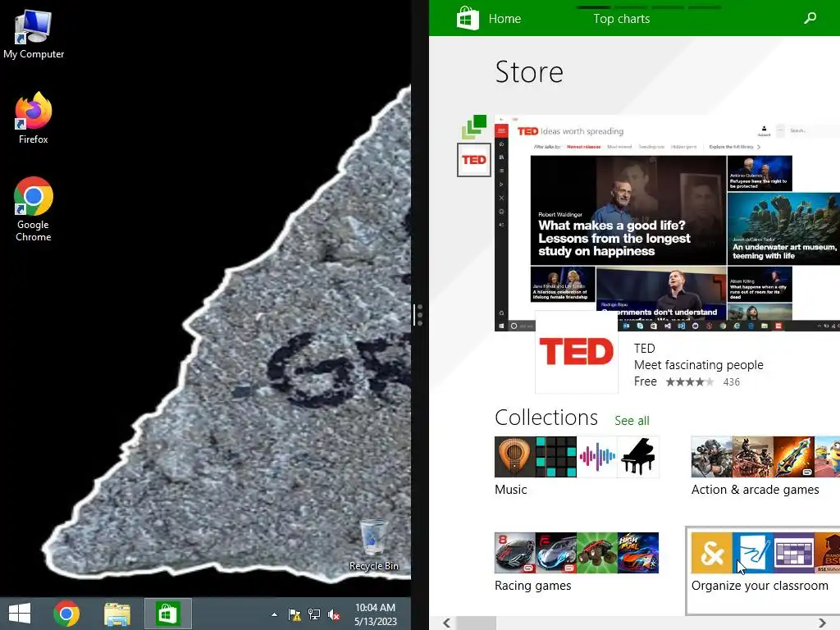Open the Action Center flag tray icon
Screen dimensions: 840x630
click(x=294, y=614)
